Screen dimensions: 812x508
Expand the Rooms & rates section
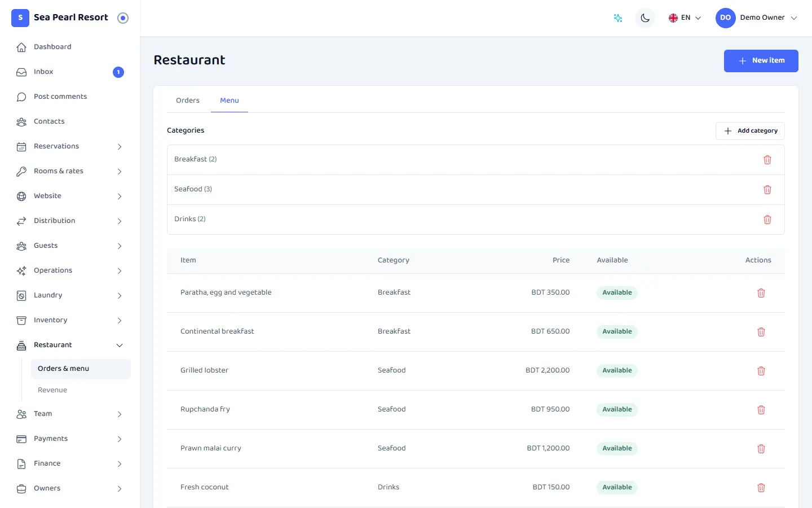tap(70, 171)
